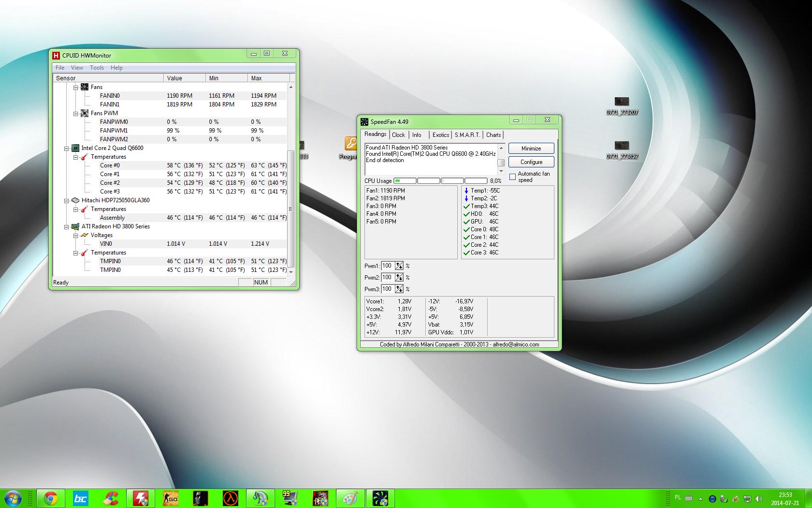This screenshot has height=508, width=812.
Task: Click the Value column header
Action: pyautogui.click(x=185, y=78)
